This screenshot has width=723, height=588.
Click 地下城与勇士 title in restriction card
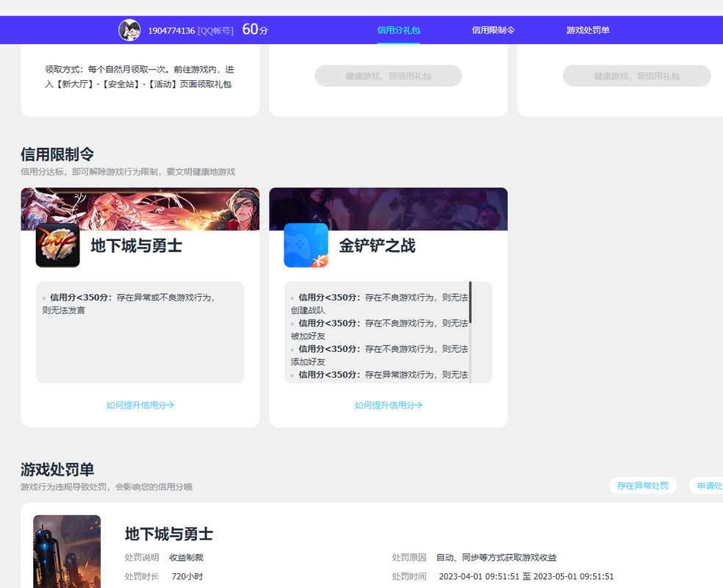(x=137, y=245)
